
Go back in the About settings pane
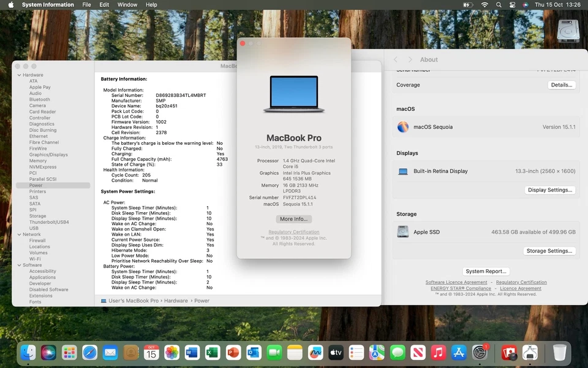pyautogui.click(x=396, y=59)
